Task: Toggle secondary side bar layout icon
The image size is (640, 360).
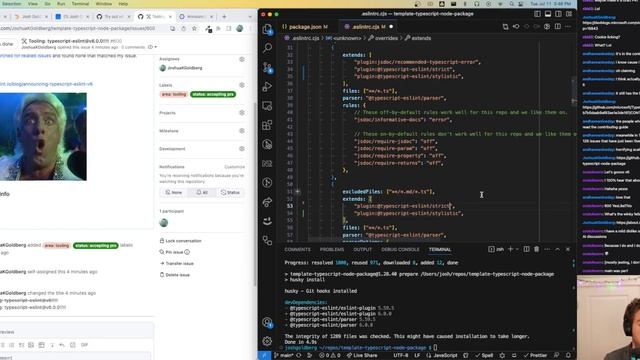Action: coord(558,14)
